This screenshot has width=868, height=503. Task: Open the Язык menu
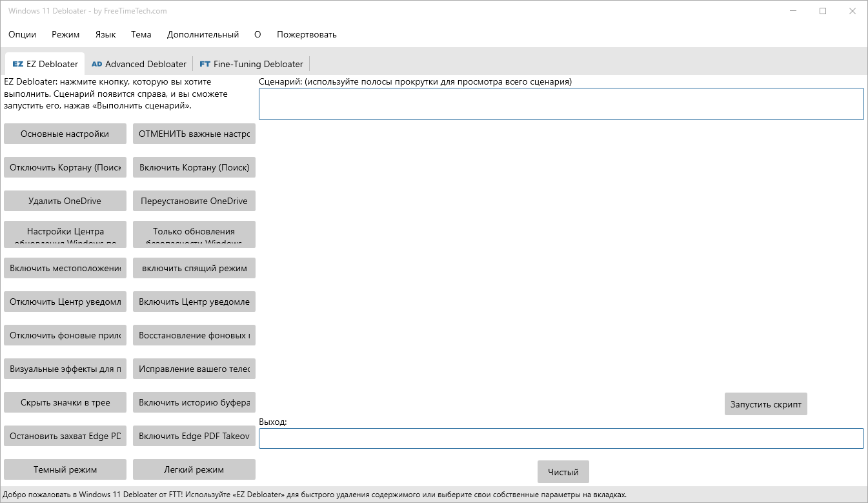[x=105, y=34]
